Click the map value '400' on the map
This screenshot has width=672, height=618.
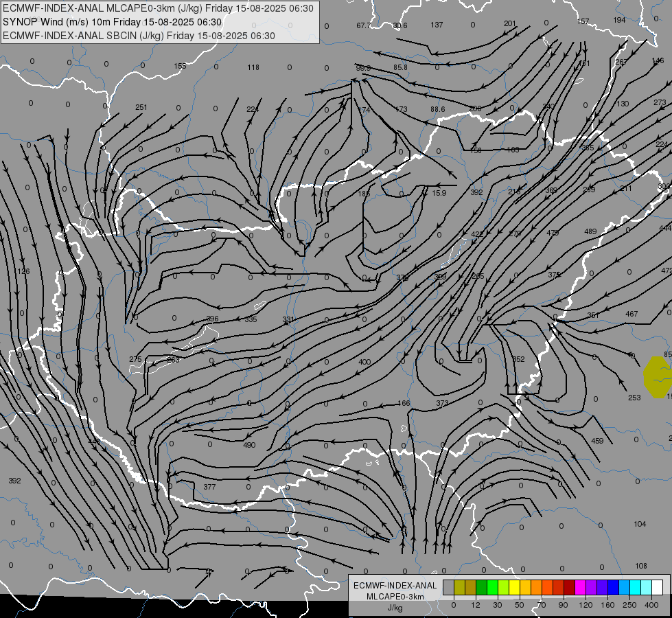pos(364,362)
